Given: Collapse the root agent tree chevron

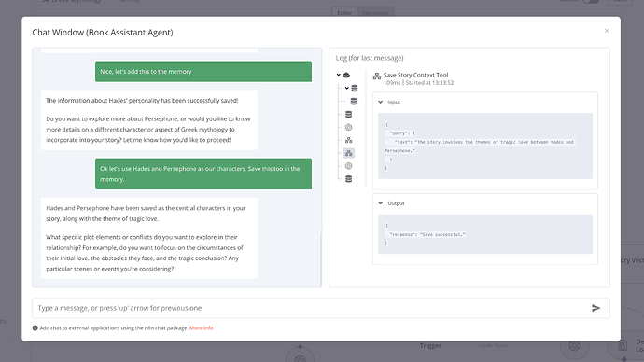Looking at the screenshot, I should (339, 76).
